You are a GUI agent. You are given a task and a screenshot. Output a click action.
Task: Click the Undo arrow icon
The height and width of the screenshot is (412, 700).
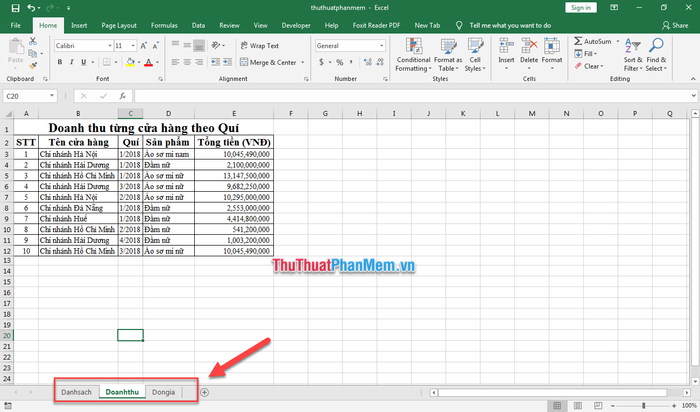click(x=31, y=8)
